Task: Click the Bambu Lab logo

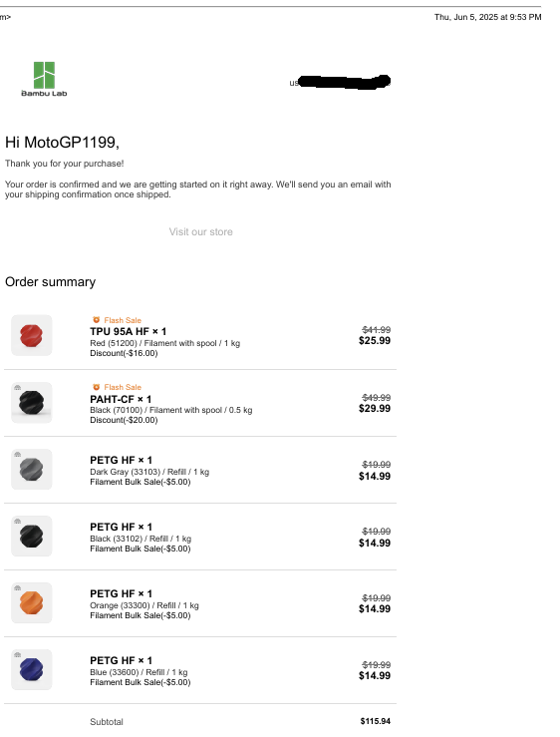Action: click(44, 79)
